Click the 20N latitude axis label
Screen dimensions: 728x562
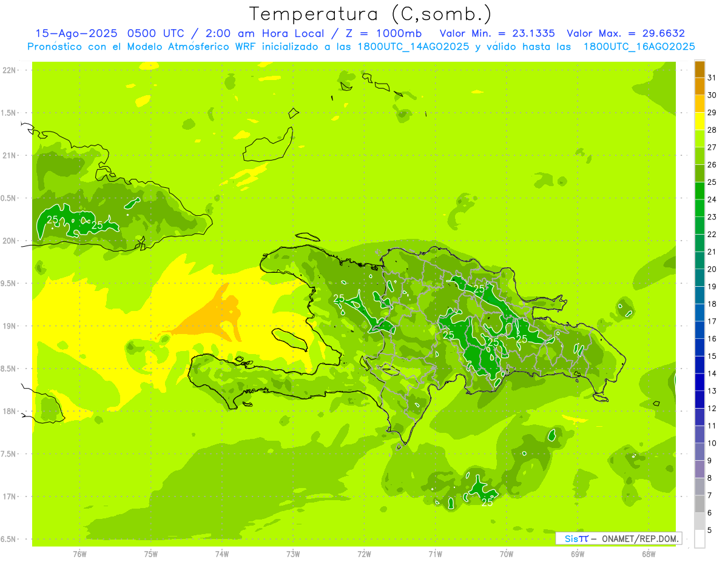pos(10,241)
